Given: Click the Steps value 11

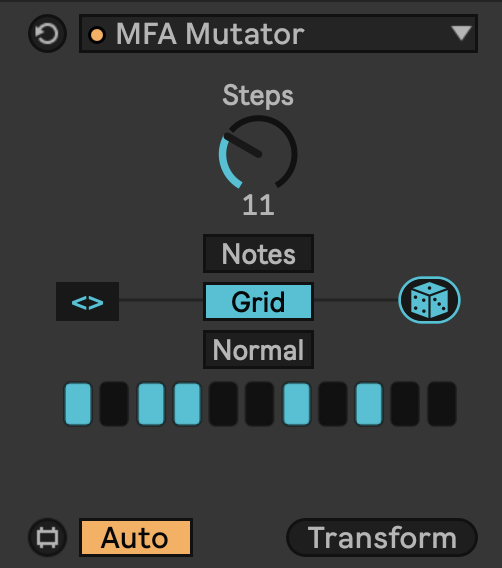Looking at the screenshot, I should (258, 205).
